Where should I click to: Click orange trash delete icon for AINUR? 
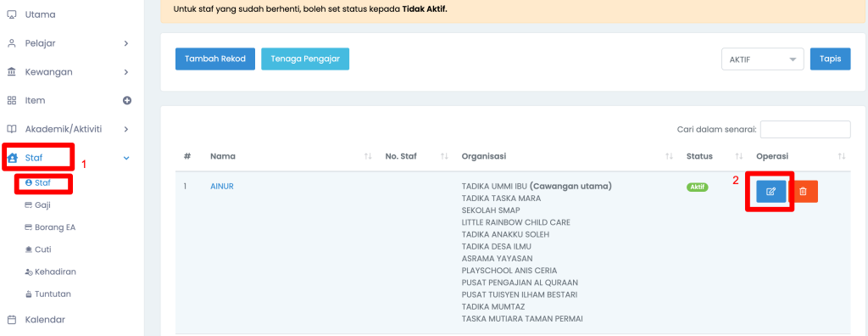[804, 191]
